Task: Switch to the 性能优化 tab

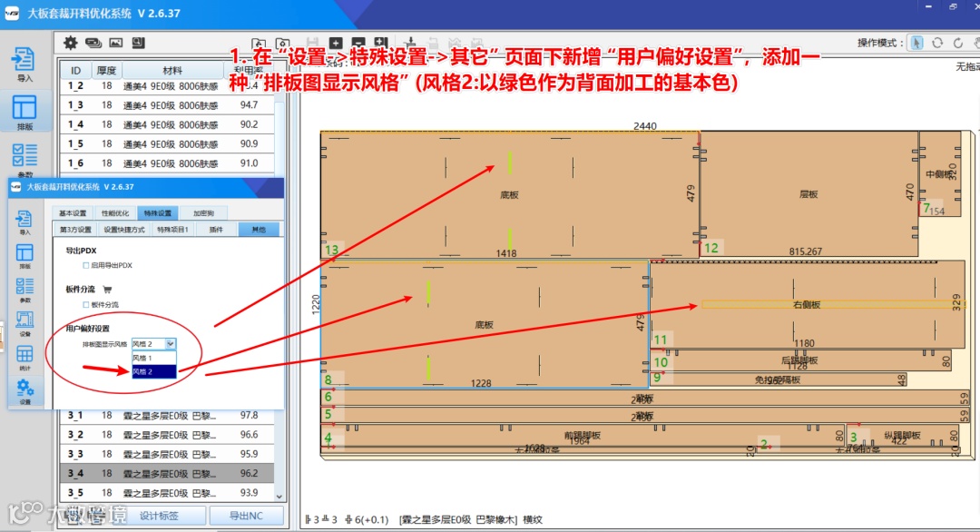Action: tap(115, 213)
